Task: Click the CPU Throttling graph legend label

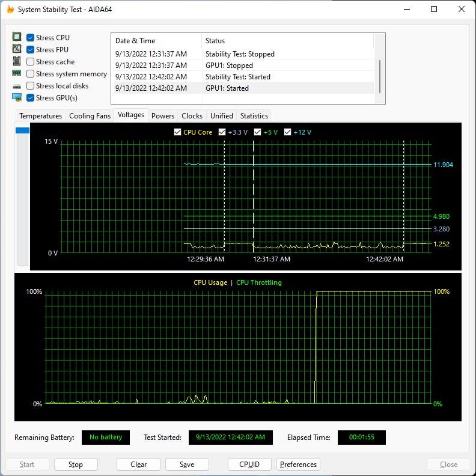Action: coord(259,282)
